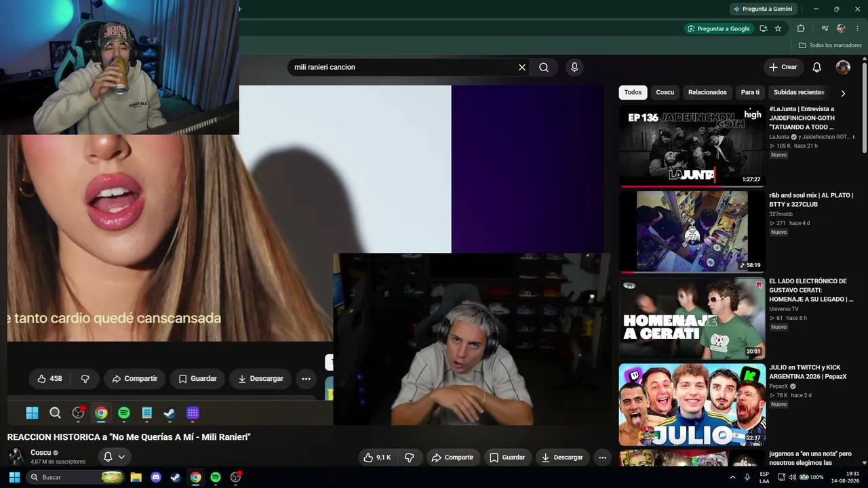Click Compartir beside the 9,1 K likes
Viewport: 868px width, 488px height.
coord(452,457)
